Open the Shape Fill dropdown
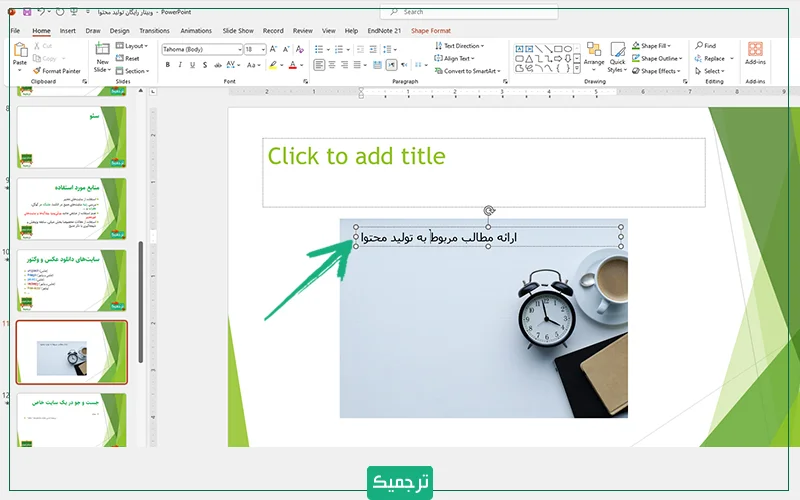This screenshot has width=800, height=500. pyautogui.click(x=651, y=45)
